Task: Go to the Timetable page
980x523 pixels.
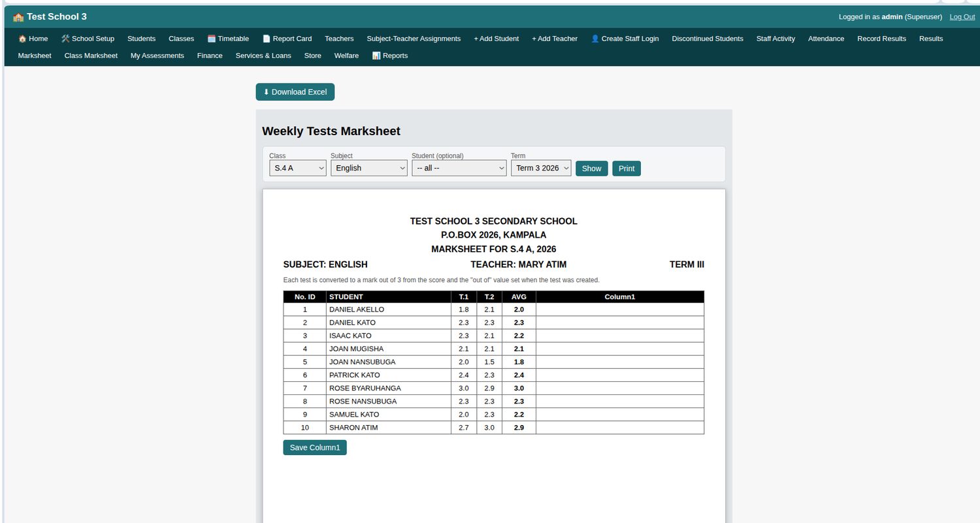Action: pos(228,39)
